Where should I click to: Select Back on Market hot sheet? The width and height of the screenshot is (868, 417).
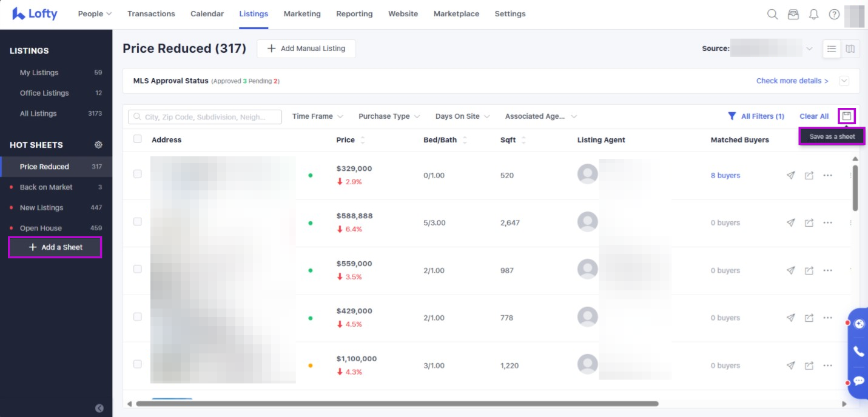pyautogui.click(x=46, y=187)
